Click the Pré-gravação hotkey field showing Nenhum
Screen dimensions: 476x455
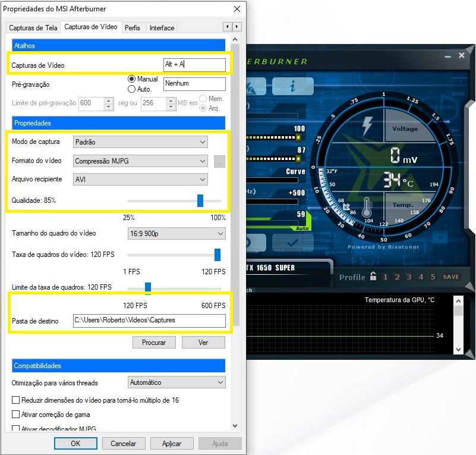tap(194, 84)
